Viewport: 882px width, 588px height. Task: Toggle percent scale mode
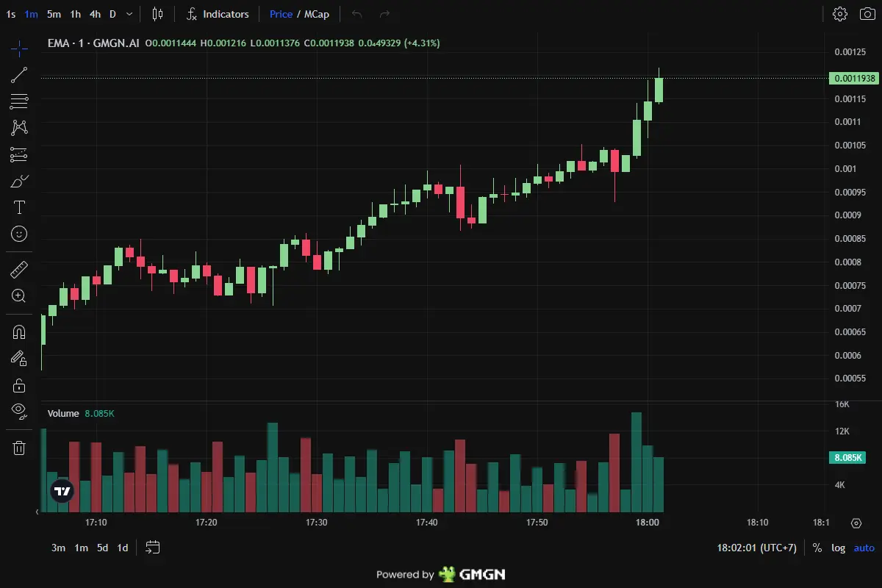(817, 548)
